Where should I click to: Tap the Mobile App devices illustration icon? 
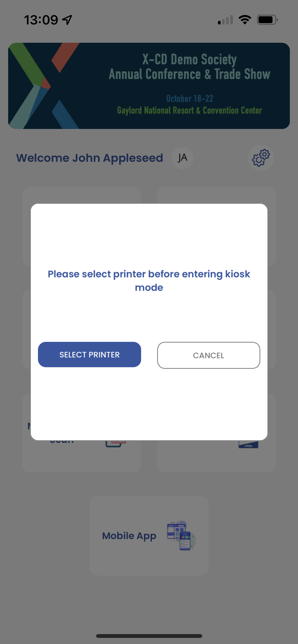181,536
